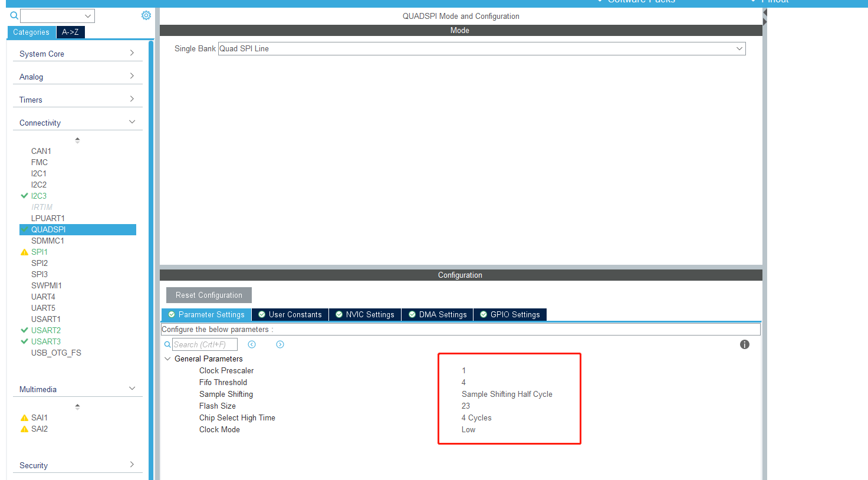The width and height of the screenshot is (868, 480).
Task: Click the magnifier icon in the parameter search bar
Action: pos(167,344)
